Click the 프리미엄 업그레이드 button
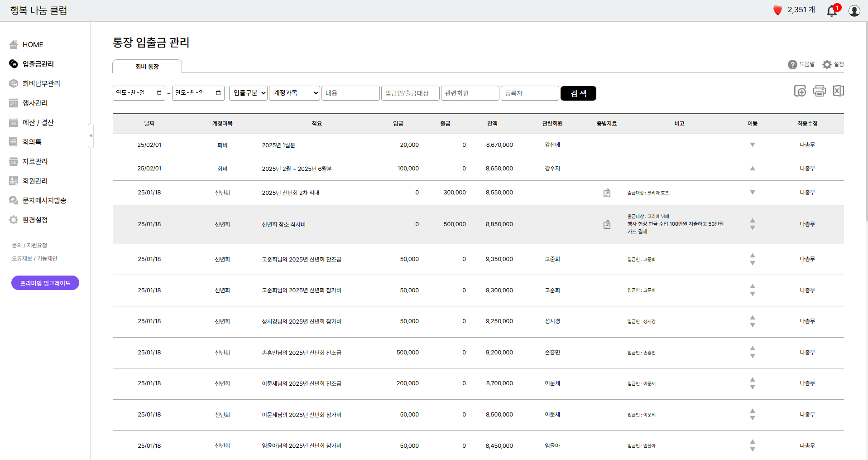The height and width of the screenshot is (460, 868). [45, 283]
